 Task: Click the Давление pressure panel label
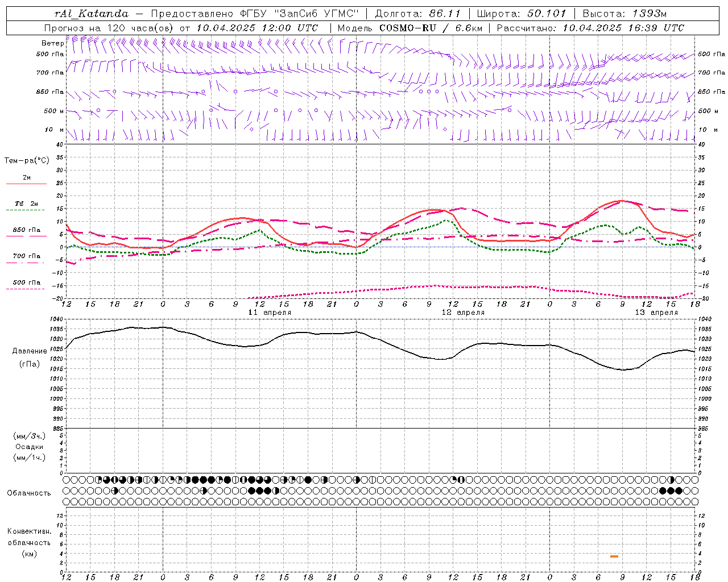click(x=30, y=351)
